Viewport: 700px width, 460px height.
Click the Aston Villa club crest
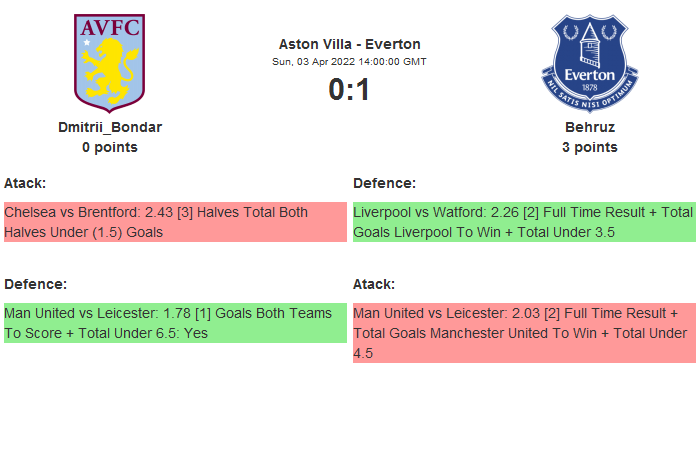[x=110, y=62]
